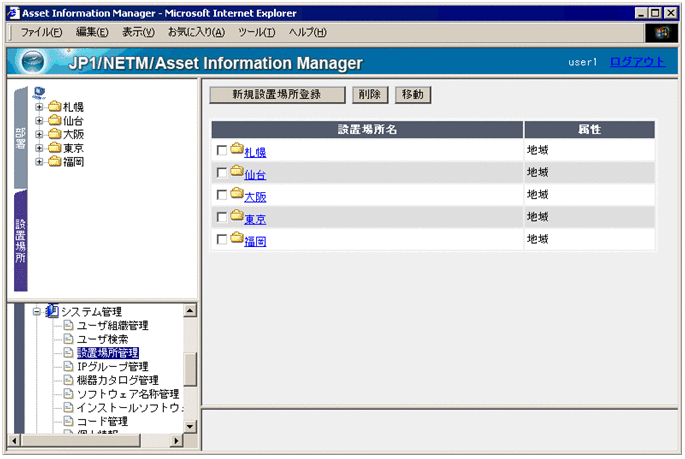Click the root computer icon in location tree
The image size is (685, 459).
tap(40, 92)
